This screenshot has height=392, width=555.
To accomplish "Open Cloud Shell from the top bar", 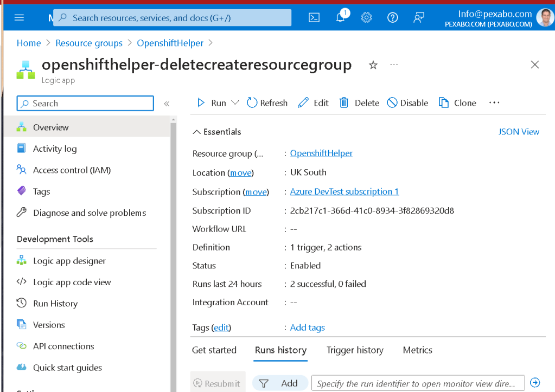I will tap(314, 17).
